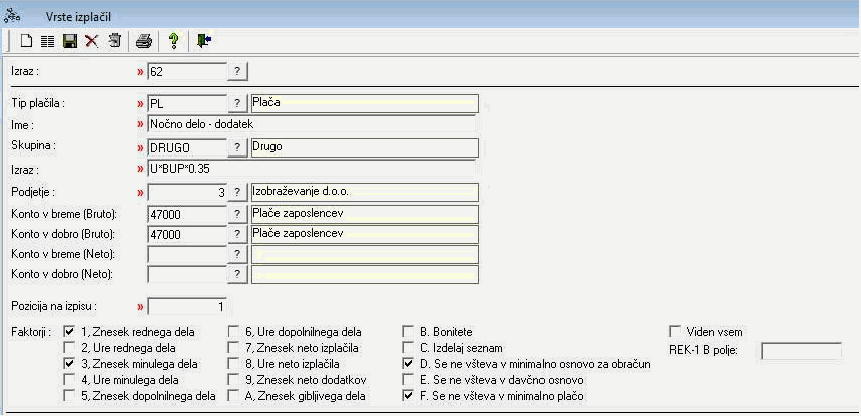Check '7, Znesek neto izplačila'
Screen dimensions: 861x416
(x=233, y=347)
